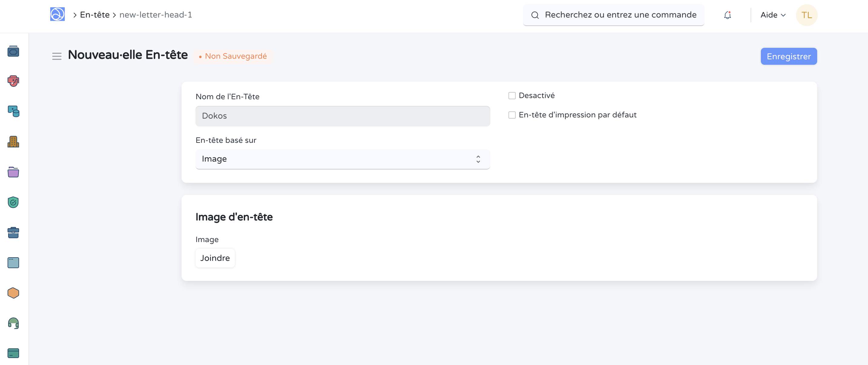Viewport: 868px width, 365px height.
Task: Click the new-letter-head-1 breadcrumb
Action: click(x=156, y=15)
